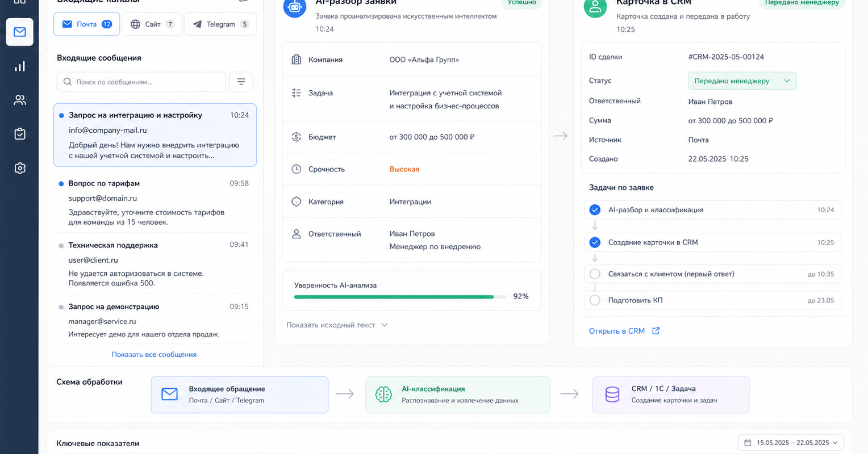
Task: Click the person icon beside Ответственный in AI analysis
Action: (296, 234)
